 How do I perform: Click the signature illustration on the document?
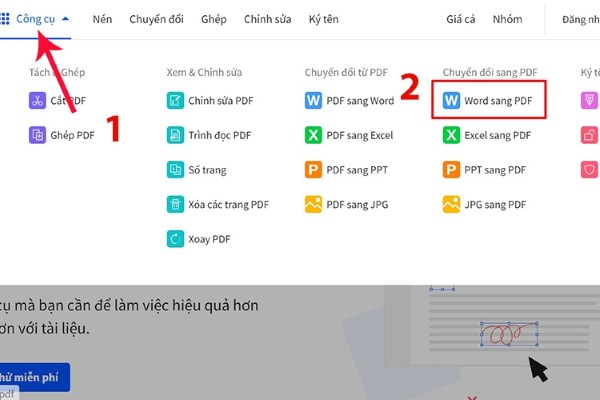click(509, 334)
